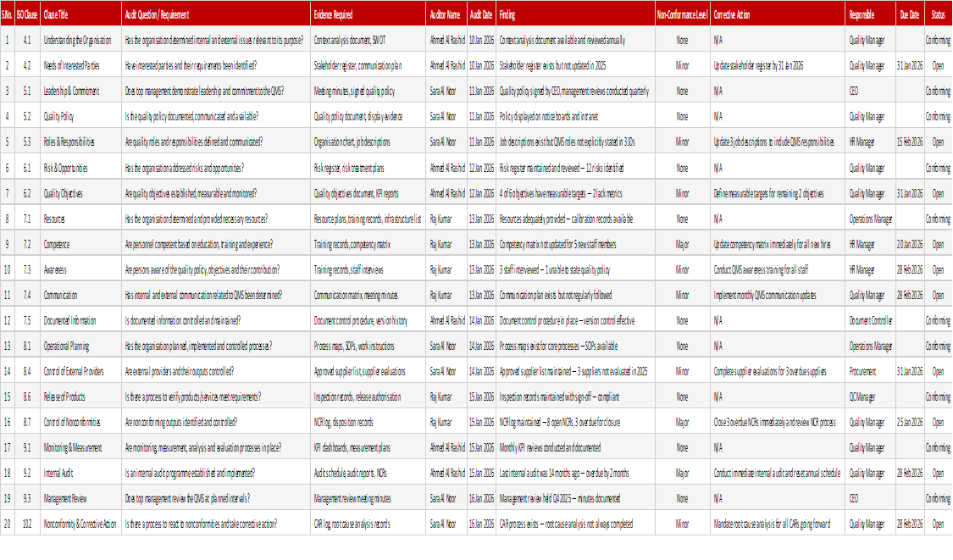953x560 pixels.
Task: Select the 'Minor' level cell in Awareness row
Action: [x=683, y=269]
